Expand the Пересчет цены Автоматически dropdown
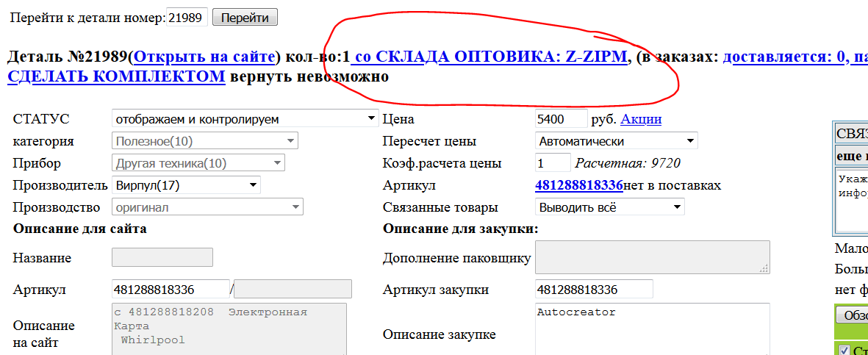This screenshot has width=868, height=355. 616,141
